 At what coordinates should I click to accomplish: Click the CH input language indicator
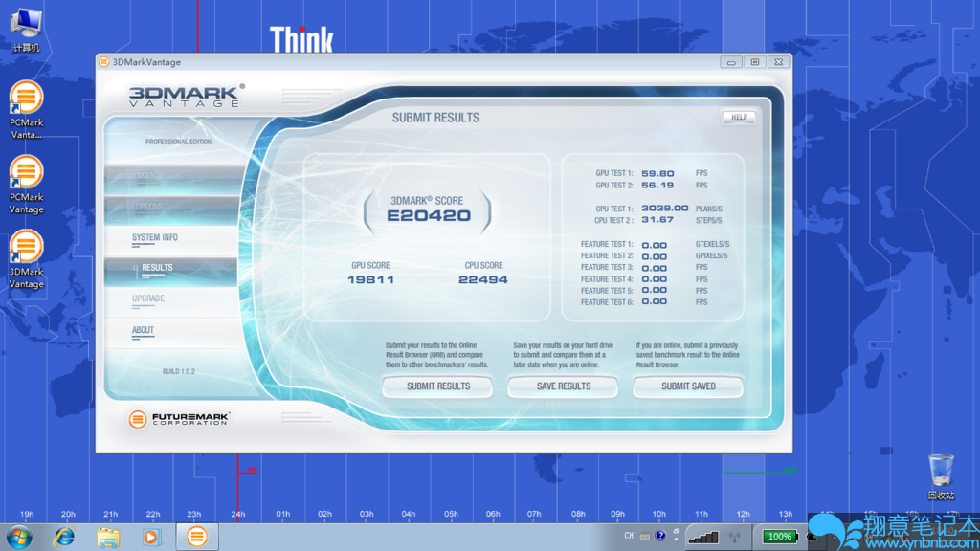pyautogui.click(x=629, y=536)
